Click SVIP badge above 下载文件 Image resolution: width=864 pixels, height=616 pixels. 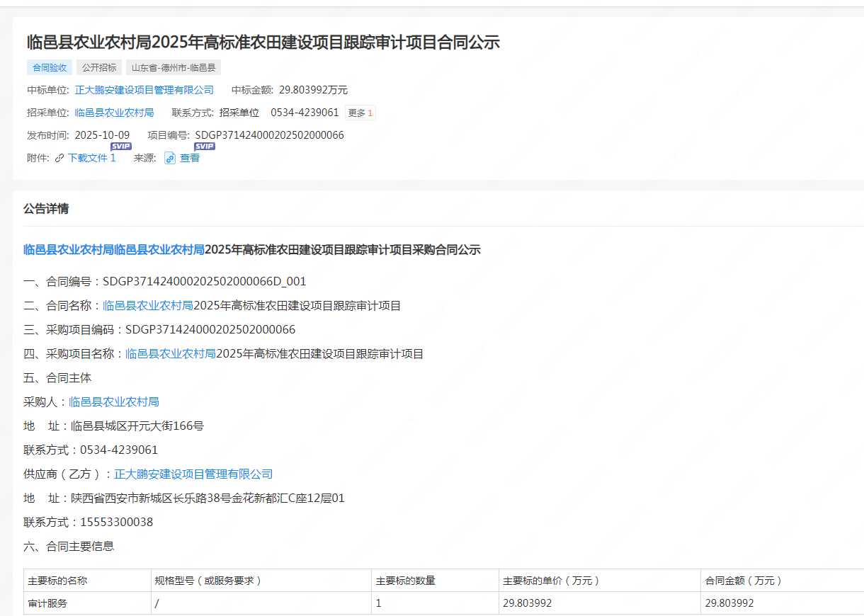(120, 147)
